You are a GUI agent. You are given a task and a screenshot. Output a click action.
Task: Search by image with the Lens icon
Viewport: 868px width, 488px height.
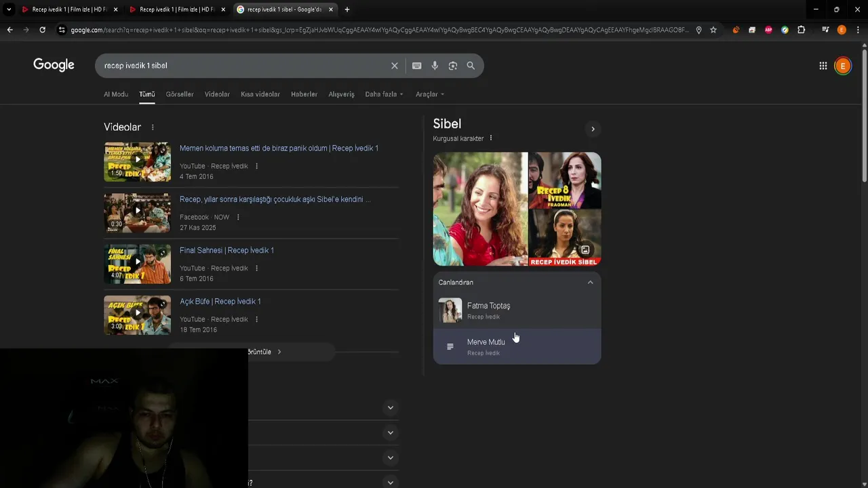452,66
